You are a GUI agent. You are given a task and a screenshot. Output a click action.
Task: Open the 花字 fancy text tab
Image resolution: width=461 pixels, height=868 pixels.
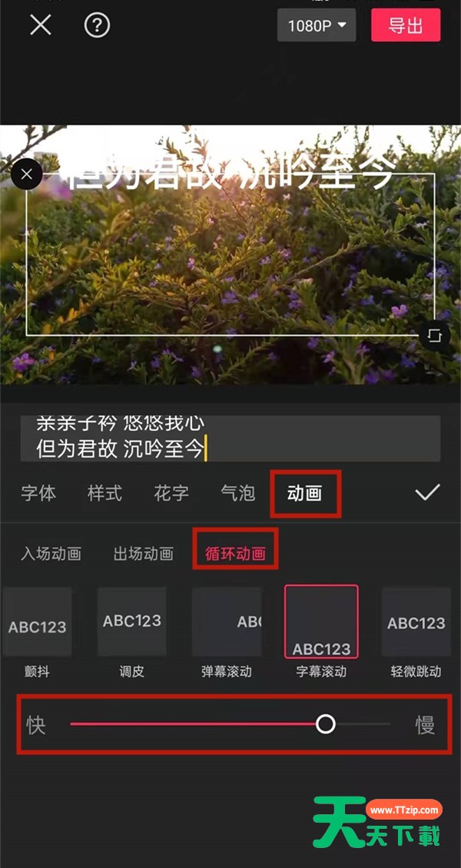(171, 492)
